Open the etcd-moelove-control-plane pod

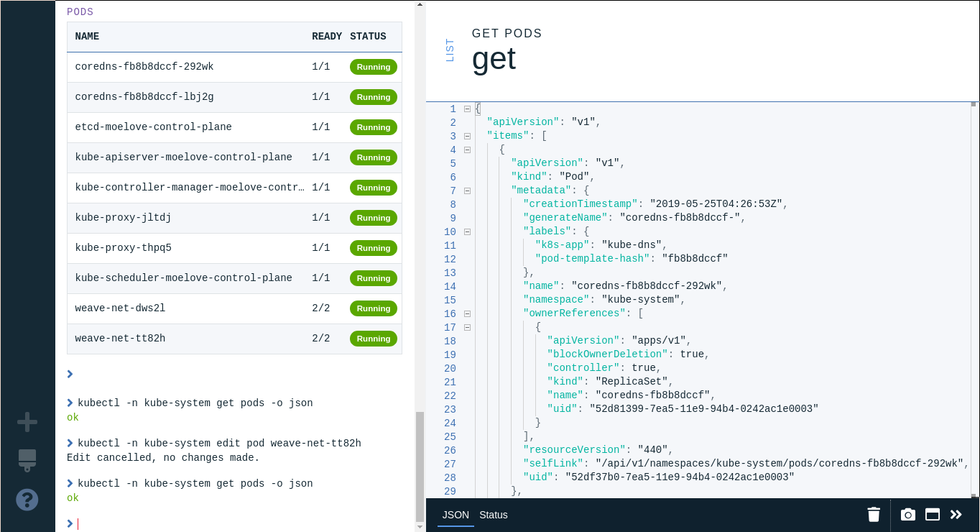coord(153,127)
